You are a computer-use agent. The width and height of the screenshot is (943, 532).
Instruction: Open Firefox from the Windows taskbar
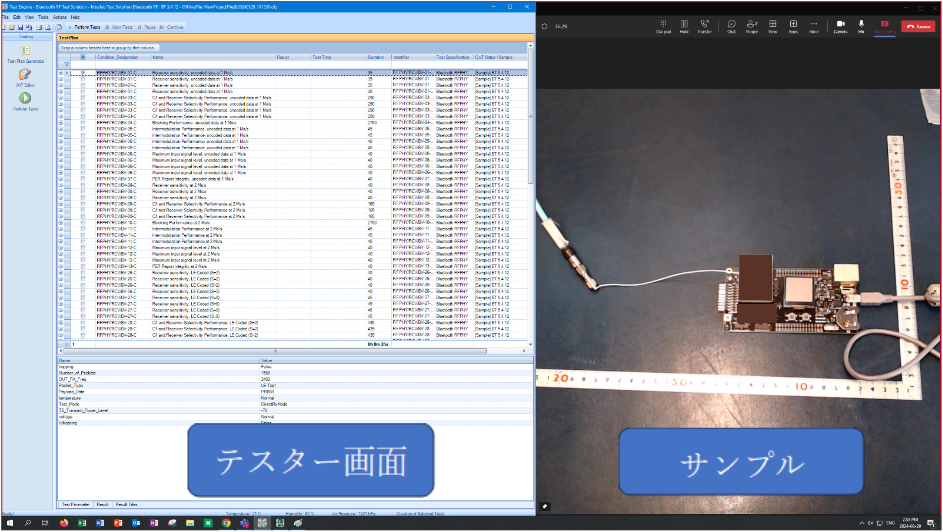pyautogui.click(x=63, y=523)
